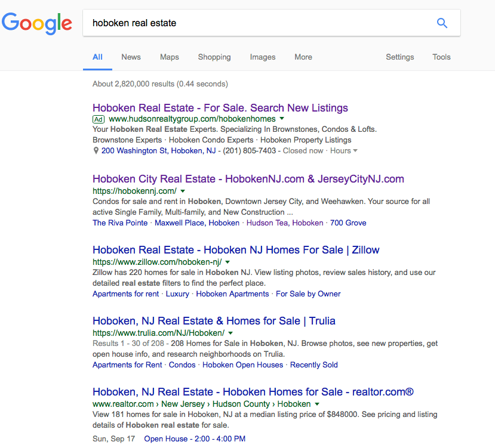Expand the Hours dropdown in the ad

pyautogui.click(x=344, y=151)
